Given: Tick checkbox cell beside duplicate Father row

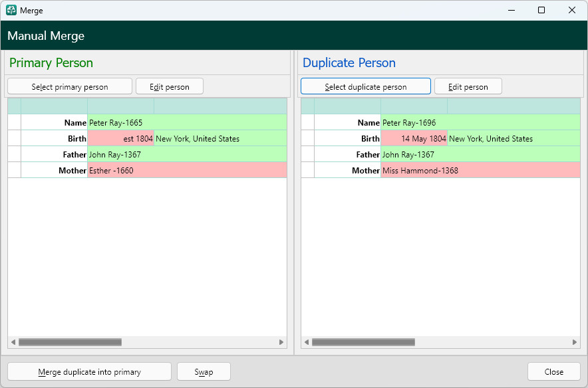Looking at the screenshot, I should 307,154.
